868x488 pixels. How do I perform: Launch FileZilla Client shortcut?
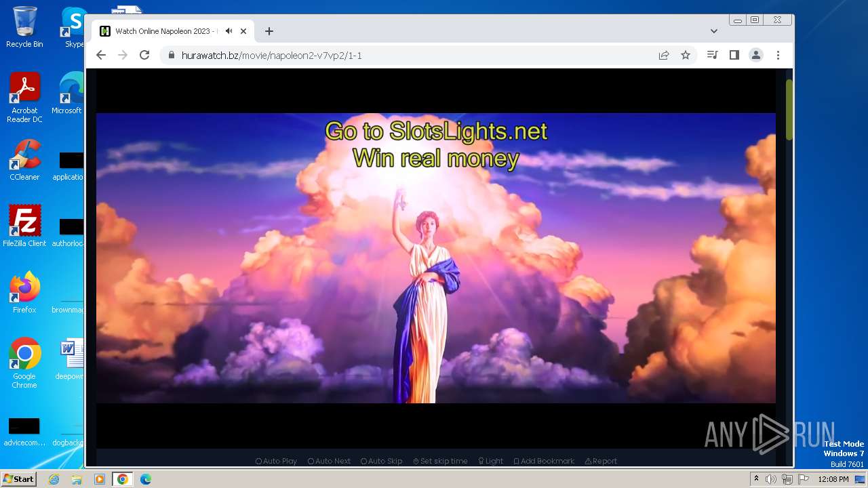[24, 226]
